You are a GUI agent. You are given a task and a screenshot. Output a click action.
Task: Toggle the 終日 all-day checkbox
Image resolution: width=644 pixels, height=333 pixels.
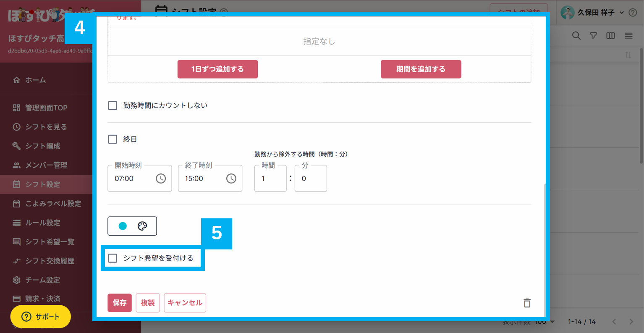click(x=113, y=139)
